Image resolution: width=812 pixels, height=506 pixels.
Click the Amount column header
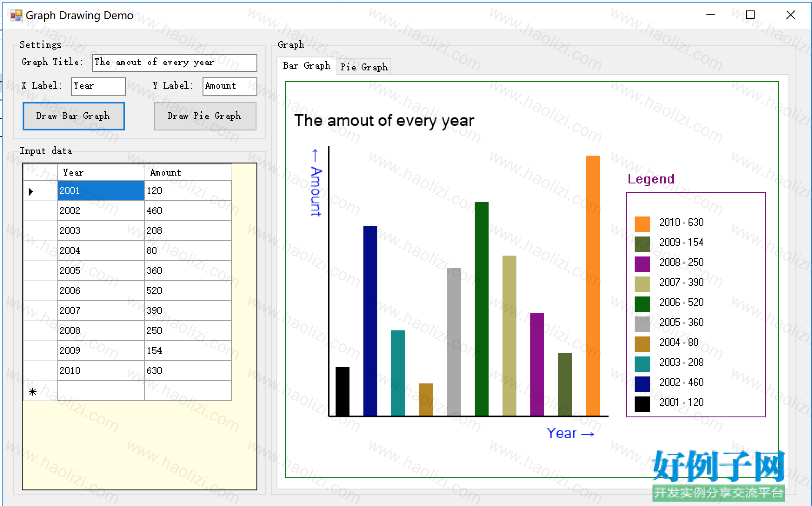[x=188, y=173]
